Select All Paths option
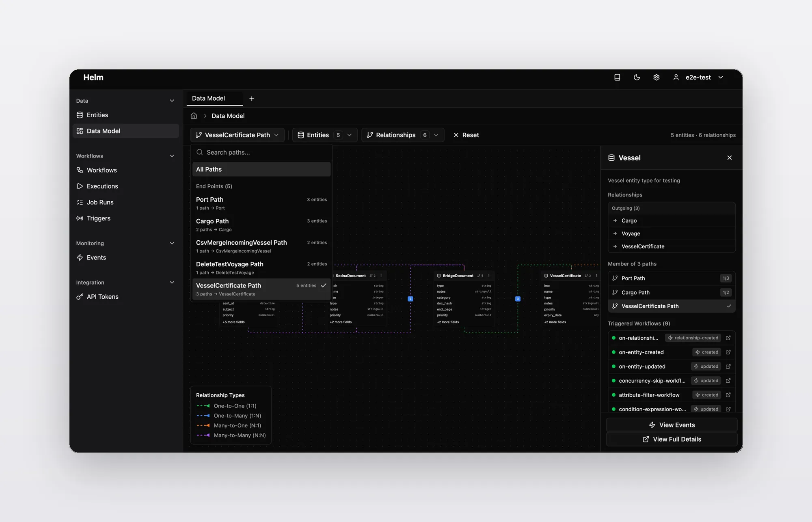 (x=261, y=169)
